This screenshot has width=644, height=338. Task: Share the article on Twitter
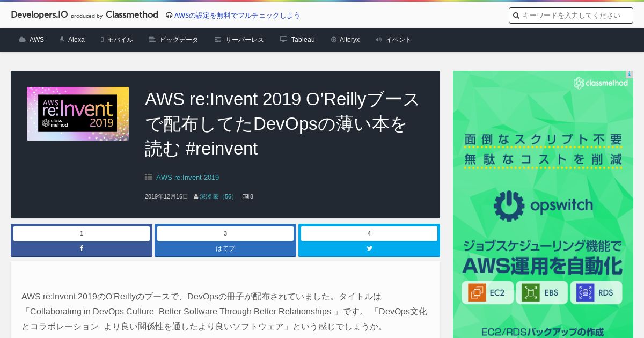pyautogui.click(x=369, y=248)
